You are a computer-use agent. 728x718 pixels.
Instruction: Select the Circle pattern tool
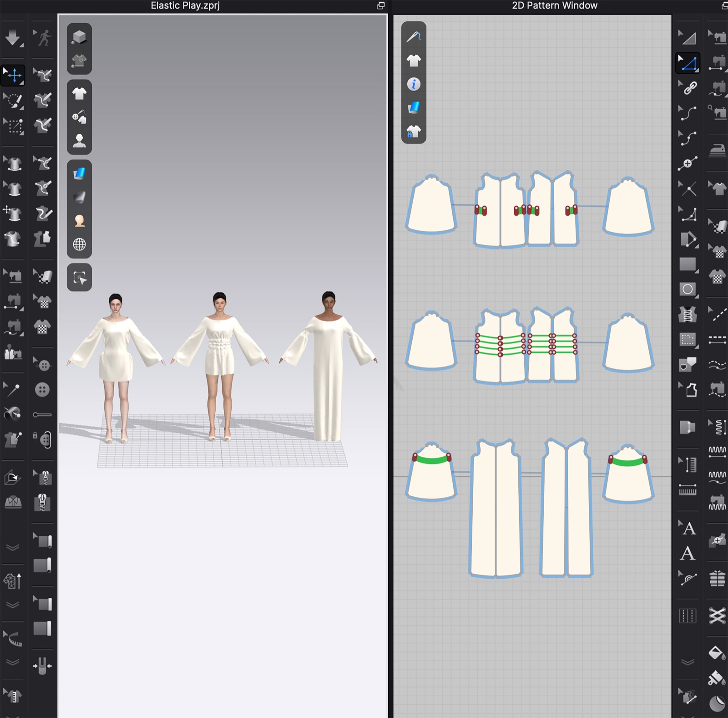pyautogui.click(x=688, y=289)
